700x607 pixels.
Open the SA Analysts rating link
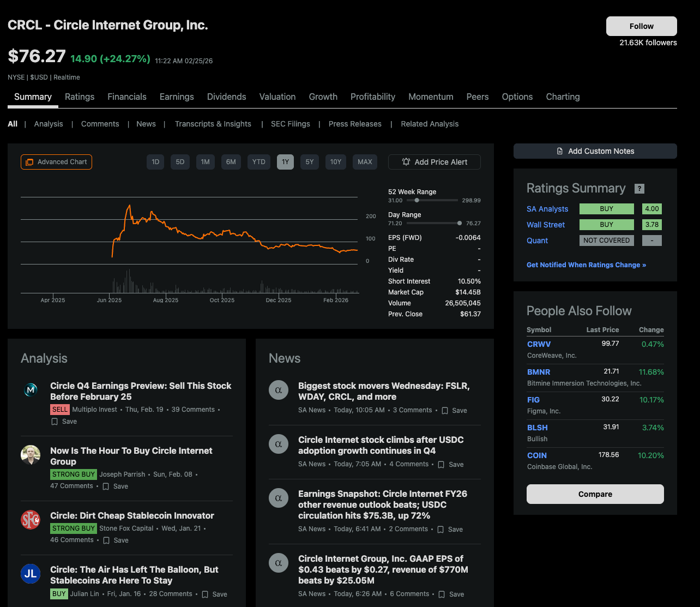click(547, 209)
